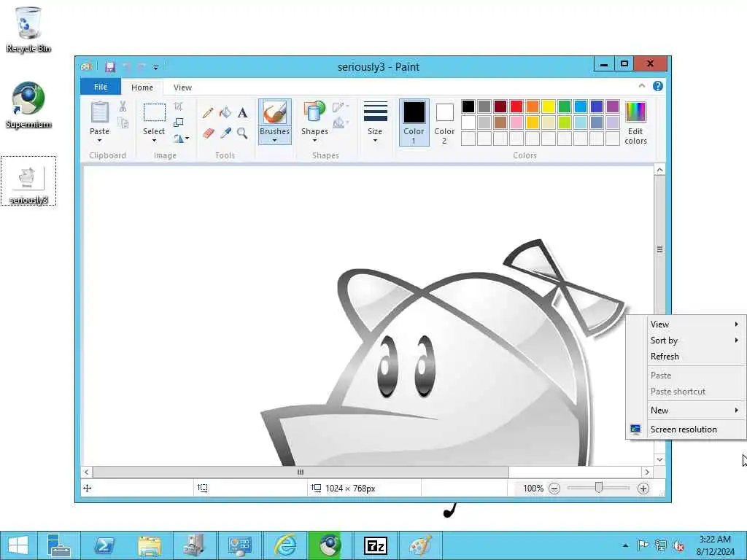Viewport: 747px width, 560px height.
Task: Activate Color 2 background button
Action: [x=444, y=122]
